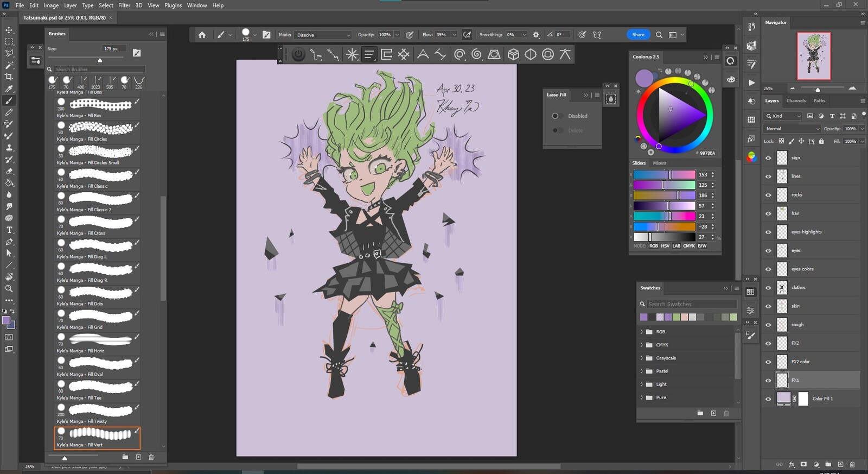The width and height of the screenshot is (868, 474).
Task: Create new swatch group folder
Action: [x=700, y=413]
